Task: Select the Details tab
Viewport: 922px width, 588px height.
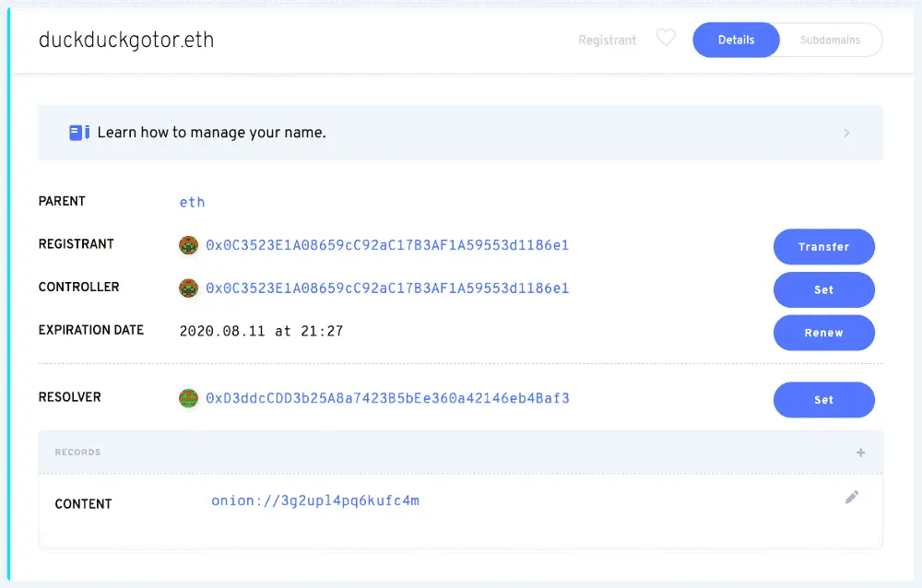Action: (x=736, y=41)
